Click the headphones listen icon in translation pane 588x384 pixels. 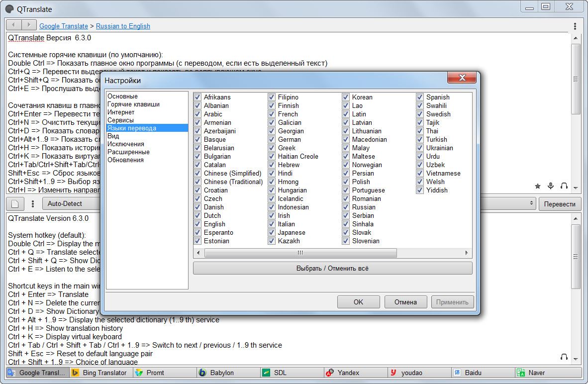[564, 357]
